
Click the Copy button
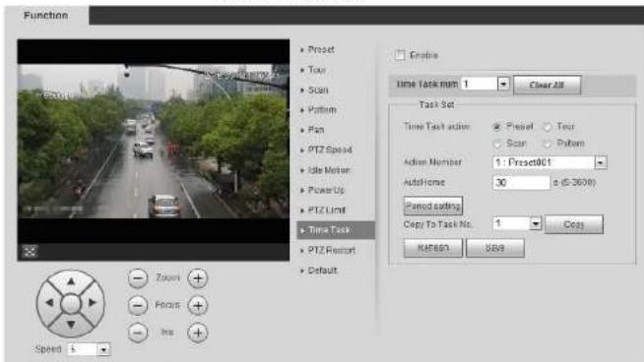(574, 224)
